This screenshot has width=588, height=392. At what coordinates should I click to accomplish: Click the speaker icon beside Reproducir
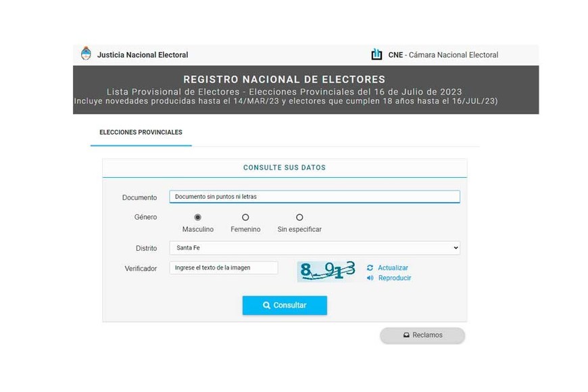(x=370, y=278)
